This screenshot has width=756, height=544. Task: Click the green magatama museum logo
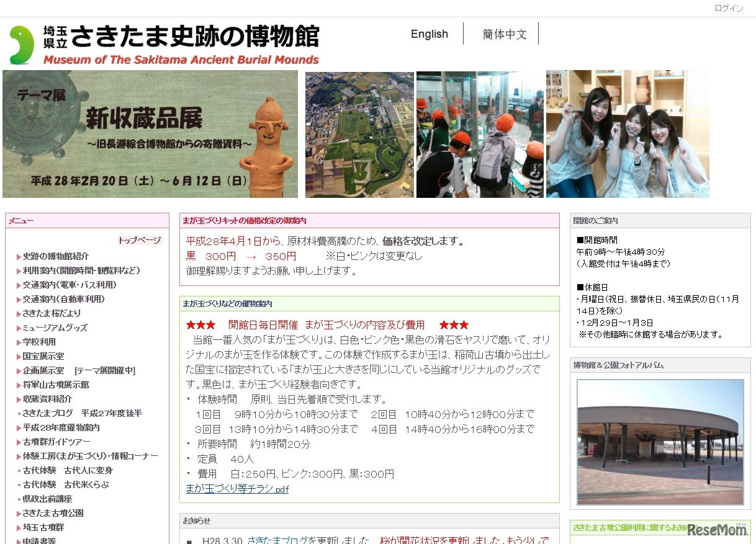tap(22, 42)
